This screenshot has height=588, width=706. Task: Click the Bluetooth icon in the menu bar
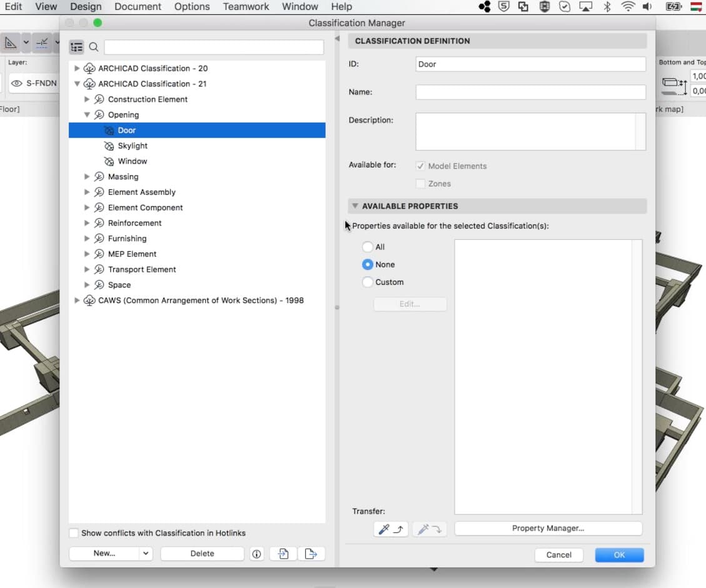(607, 7)
